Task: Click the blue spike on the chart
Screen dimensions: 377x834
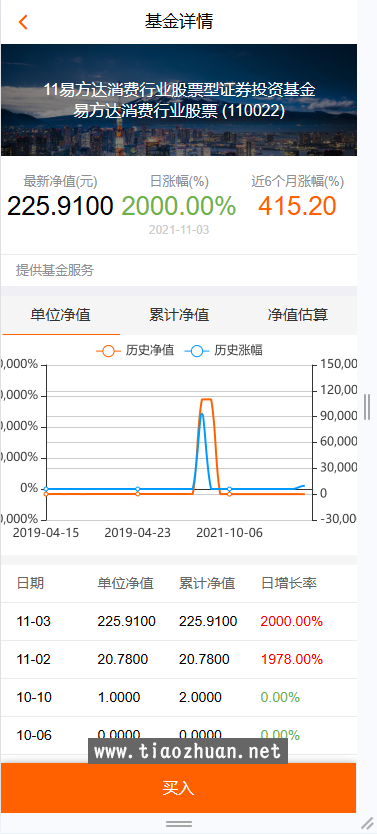Action: click(x=202, y=414)
